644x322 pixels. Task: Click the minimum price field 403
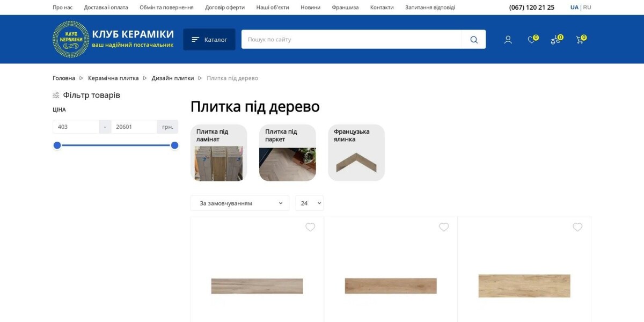(x=76, y=127)
